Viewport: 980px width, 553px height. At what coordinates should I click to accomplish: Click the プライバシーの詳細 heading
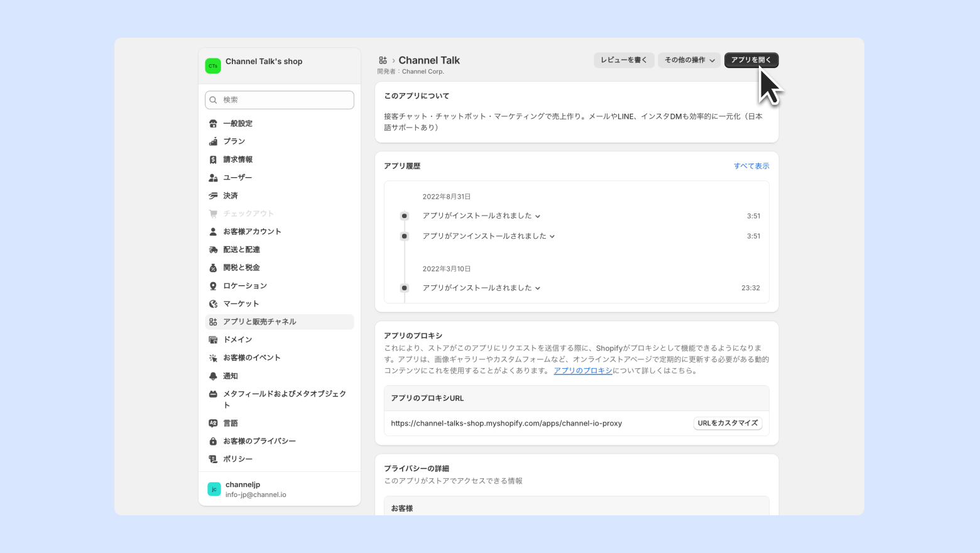click(416, 469)
